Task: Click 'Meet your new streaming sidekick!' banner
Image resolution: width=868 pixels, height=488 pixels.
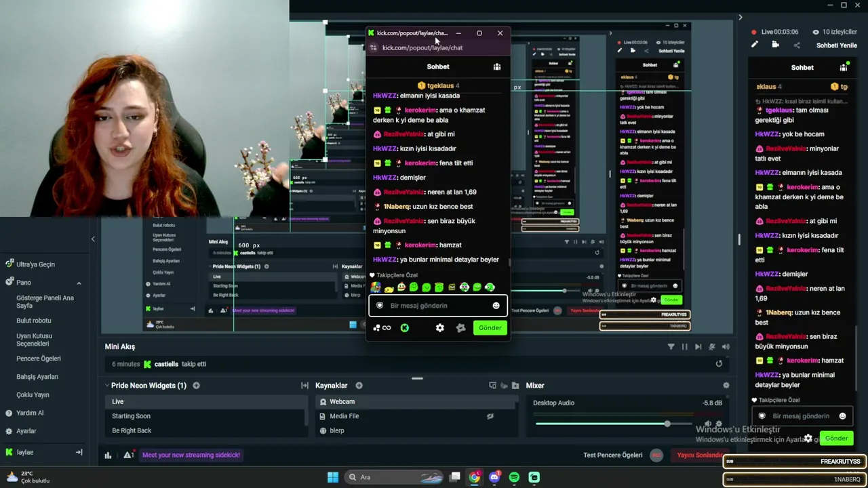Action: (191, 455)
